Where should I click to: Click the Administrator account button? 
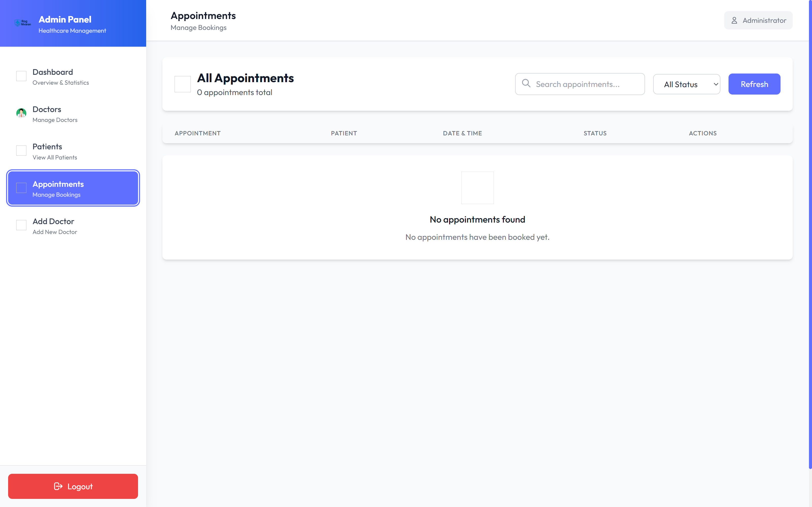758,21
